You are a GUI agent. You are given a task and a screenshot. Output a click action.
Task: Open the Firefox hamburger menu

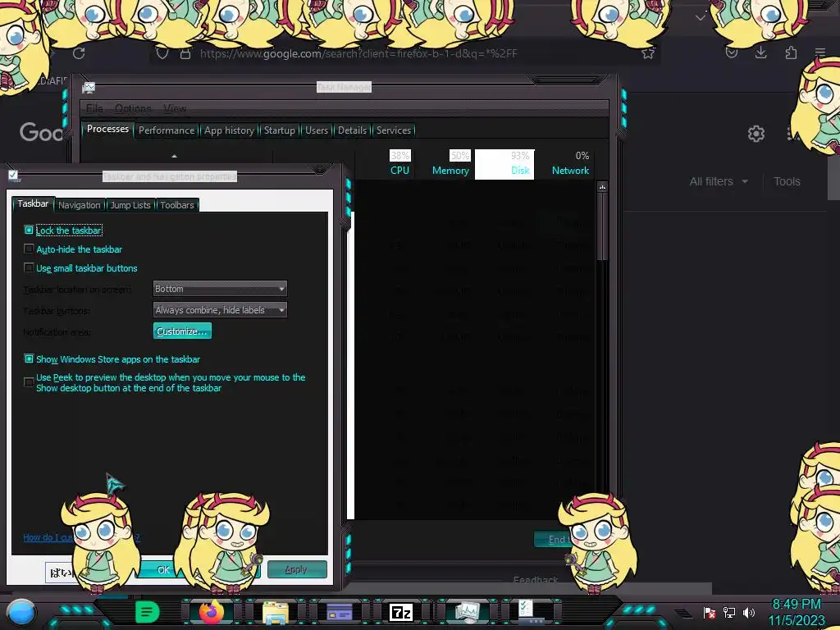pyautogui.click(x=820, y=52)
